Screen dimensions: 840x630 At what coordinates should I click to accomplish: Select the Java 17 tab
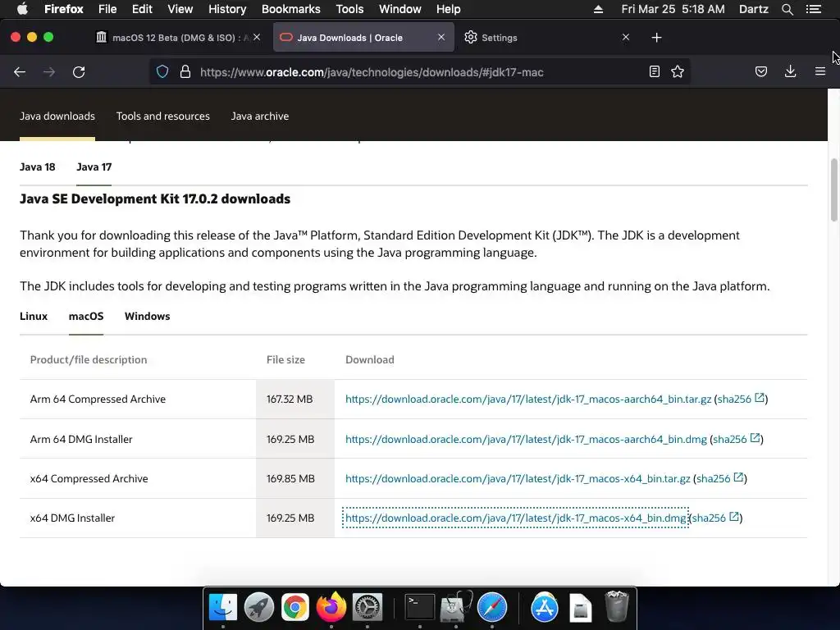[x=94, y=167]
